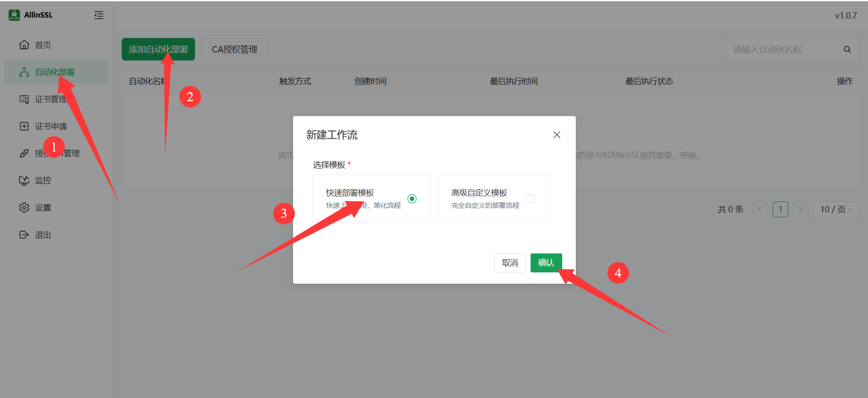Open the 10 / 页 page size dropdown

click(836, 209)
